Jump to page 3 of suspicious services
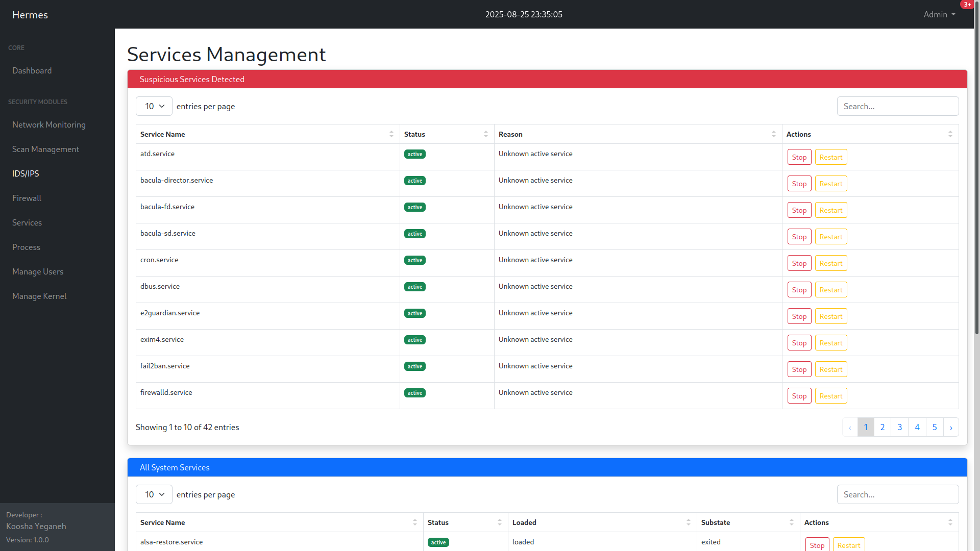Screen dimensions: 980x551 tap(899, 427)
